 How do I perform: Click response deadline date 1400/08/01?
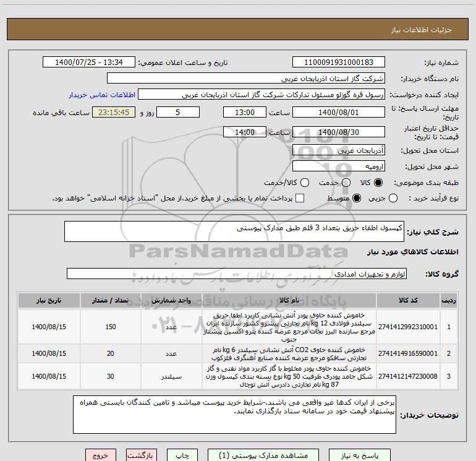click(x=339, y=112)
